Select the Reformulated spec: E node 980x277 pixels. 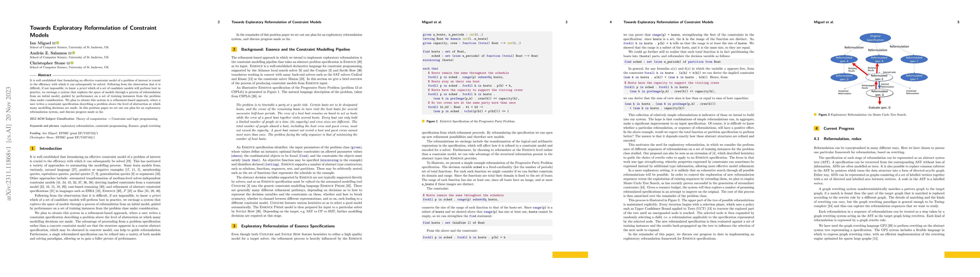click(x=879, y=78)
